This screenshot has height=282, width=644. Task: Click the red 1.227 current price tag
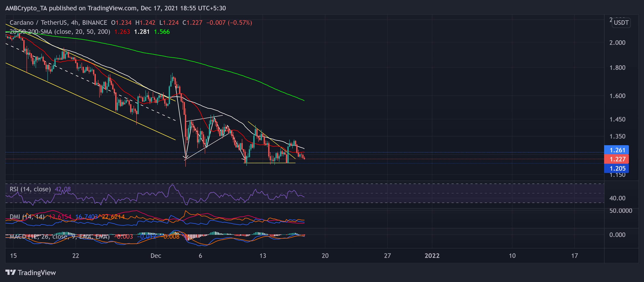[x=617, y=159]
